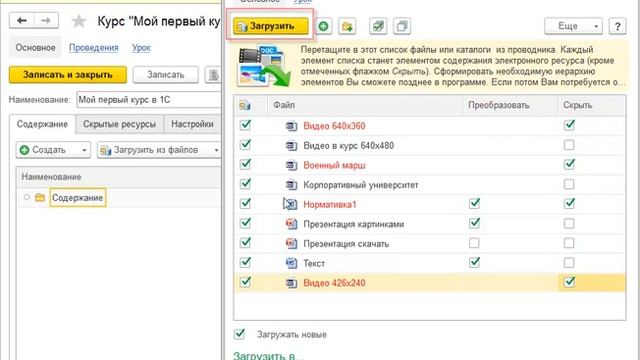The image size is (640, 360).
Task: Enable Преобразовать for Презентация скачать
Action: (474, 243)
